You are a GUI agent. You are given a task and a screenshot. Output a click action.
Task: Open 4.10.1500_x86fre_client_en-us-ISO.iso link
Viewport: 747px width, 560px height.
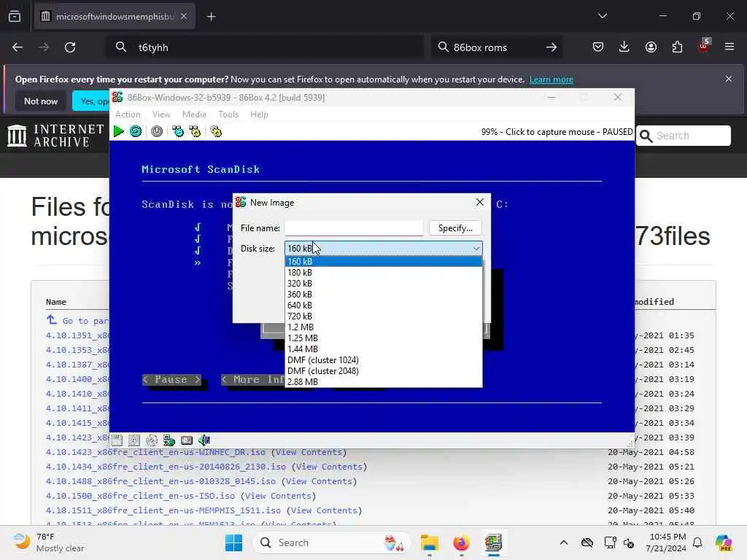click(141, 496)
